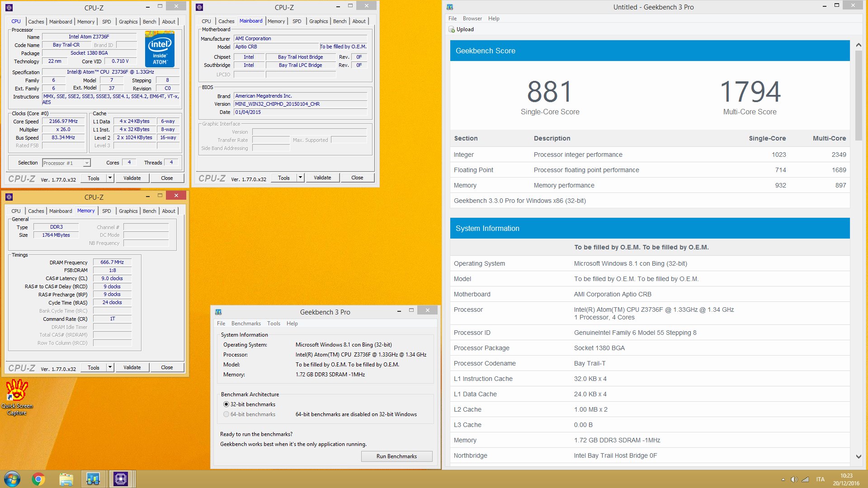
Task: Click DRAM Frequency value 666.7 MHz
Action: [x=112, y=262]
